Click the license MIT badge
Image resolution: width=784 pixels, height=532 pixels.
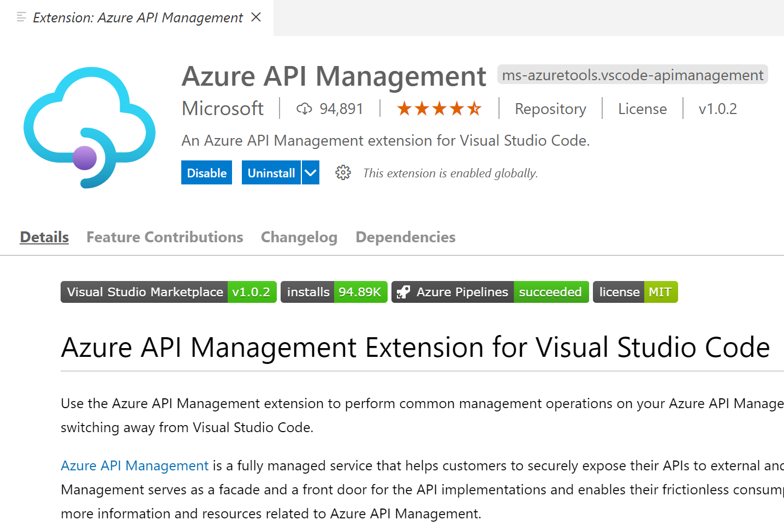635,292
